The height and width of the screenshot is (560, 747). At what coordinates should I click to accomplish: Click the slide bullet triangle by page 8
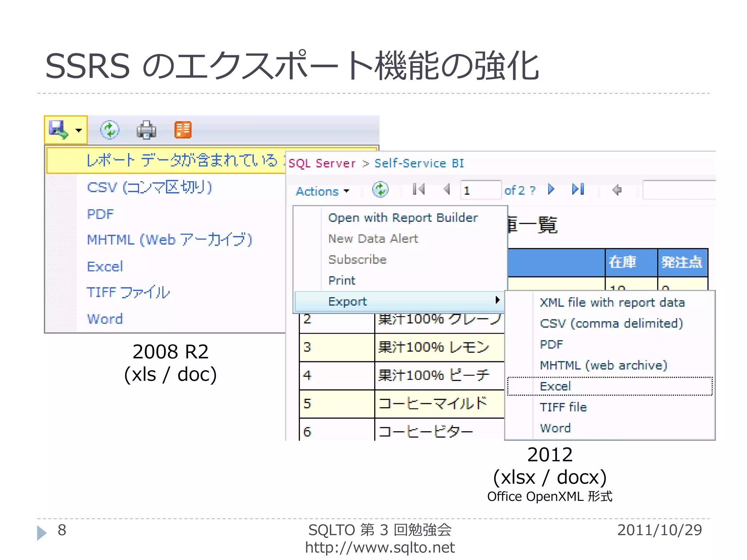(42, 533)
